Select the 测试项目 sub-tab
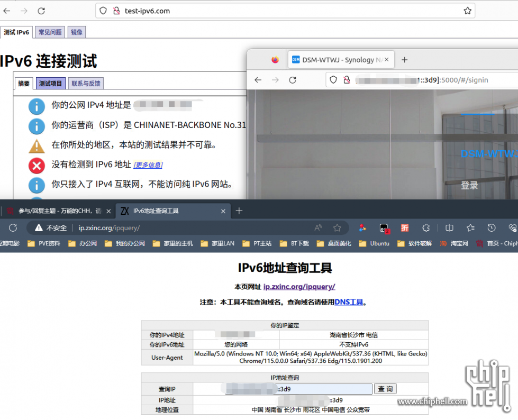 coord(51,84)
